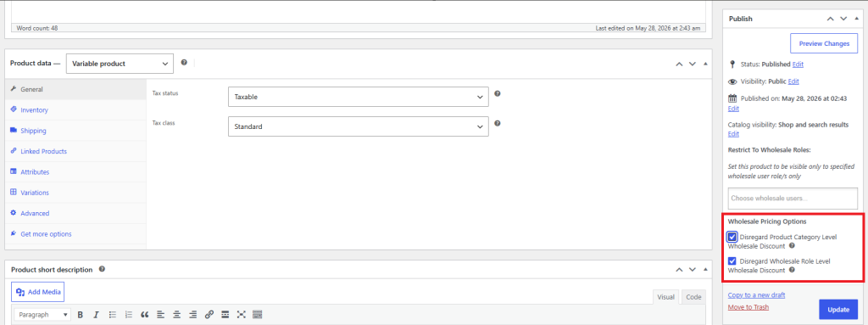Image resolution: width=868 pixels, height=325 pixels.
Task: Click the toolbar toggle keyboard icon
Action: pyautogui.click(x=257, y=315)
